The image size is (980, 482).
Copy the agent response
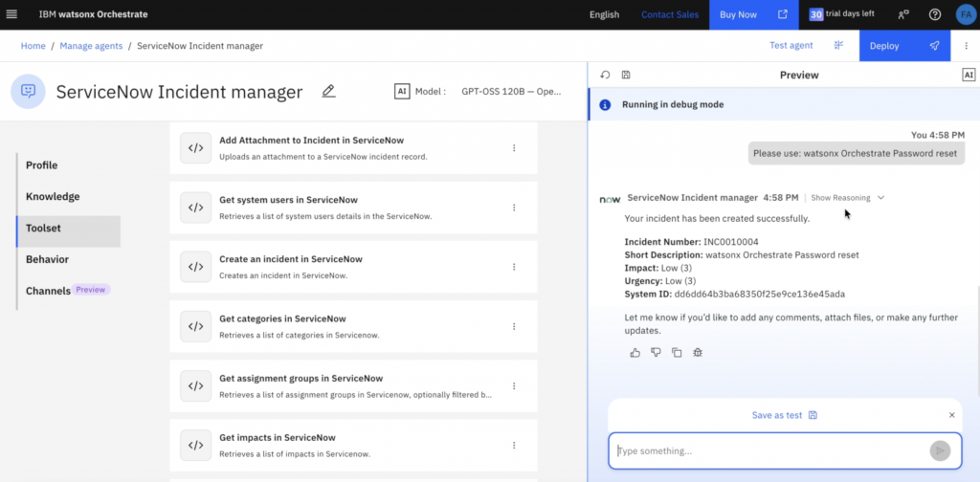tap(677, 353)
